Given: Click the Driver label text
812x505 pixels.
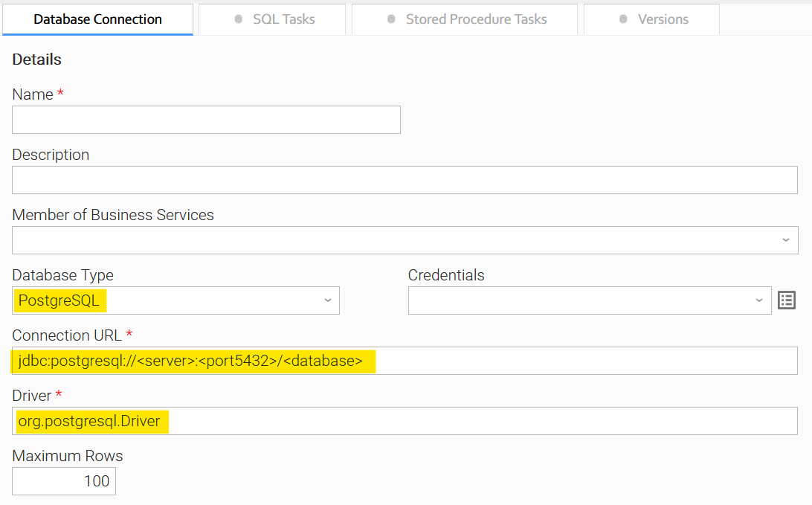Looking at the screenshot, I should 32,396.
